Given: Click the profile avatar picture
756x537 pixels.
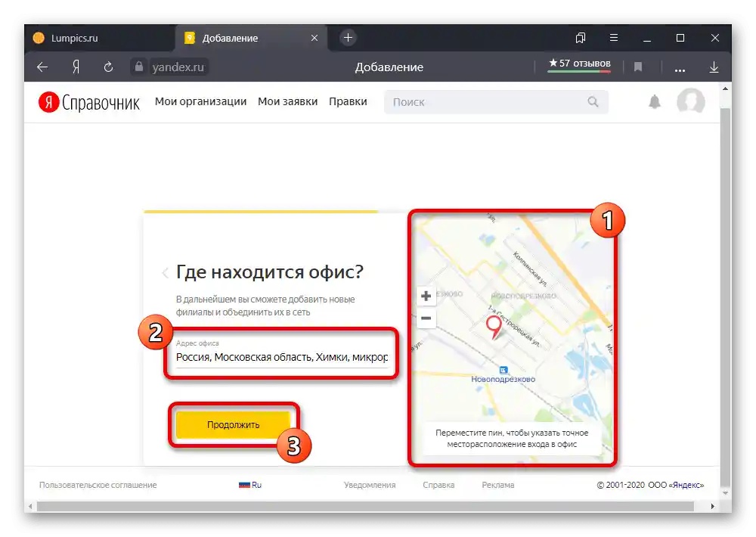Looking at the screenshot, I should click(x=690, y=101).
